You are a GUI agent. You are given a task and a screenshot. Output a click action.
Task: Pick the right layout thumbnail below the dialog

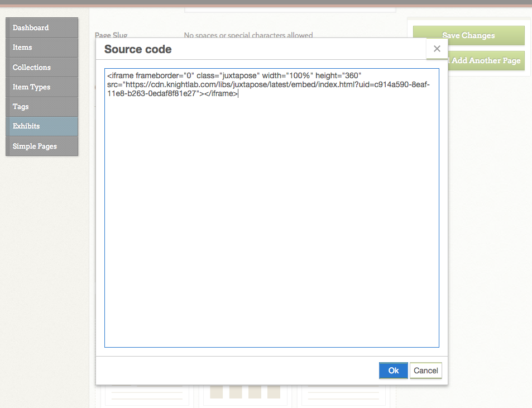click(344, 395)
